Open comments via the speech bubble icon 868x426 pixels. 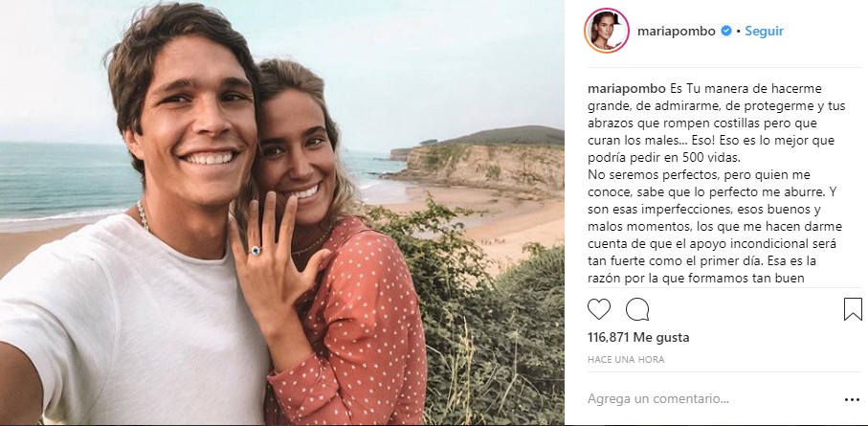[x=637, y=309]
